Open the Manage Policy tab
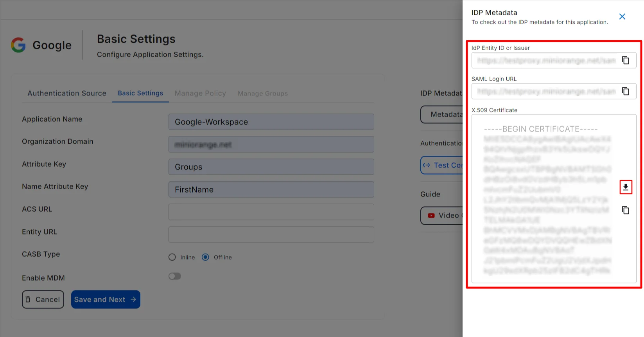The width and height of the screenshot is (644, 337). tap(200, 93)
